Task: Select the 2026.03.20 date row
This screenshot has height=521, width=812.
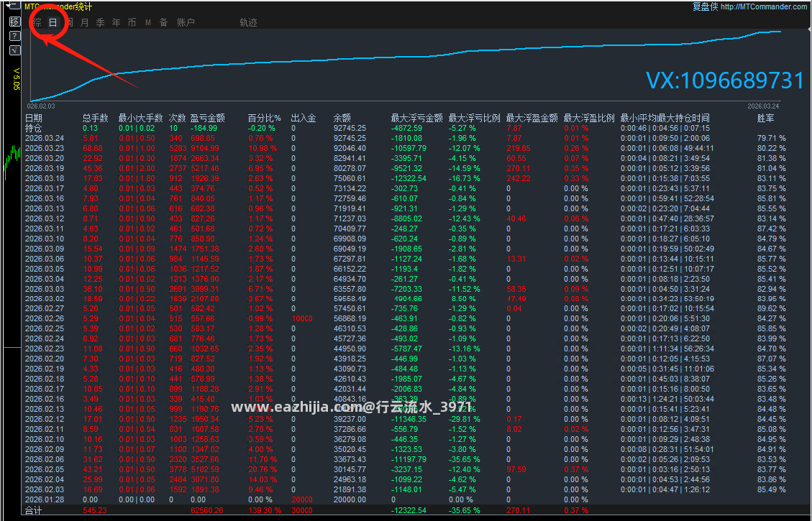Action: tap(406, 158)
